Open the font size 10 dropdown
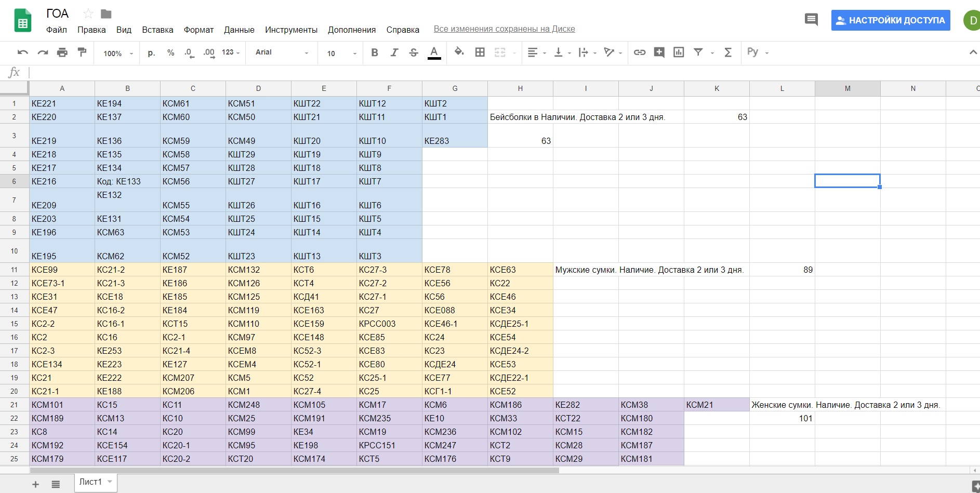The image size is (980, 493). pos(341,54)
